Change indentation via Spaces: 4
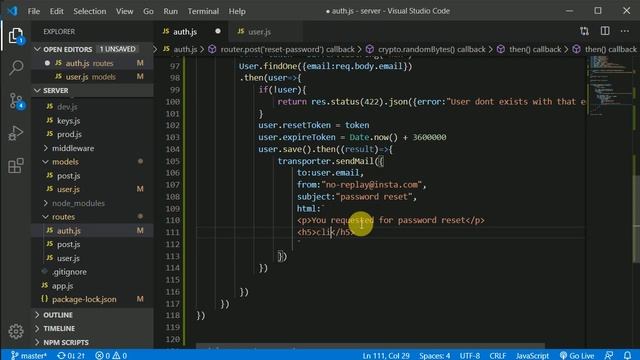640x360 pixels. 435,356
